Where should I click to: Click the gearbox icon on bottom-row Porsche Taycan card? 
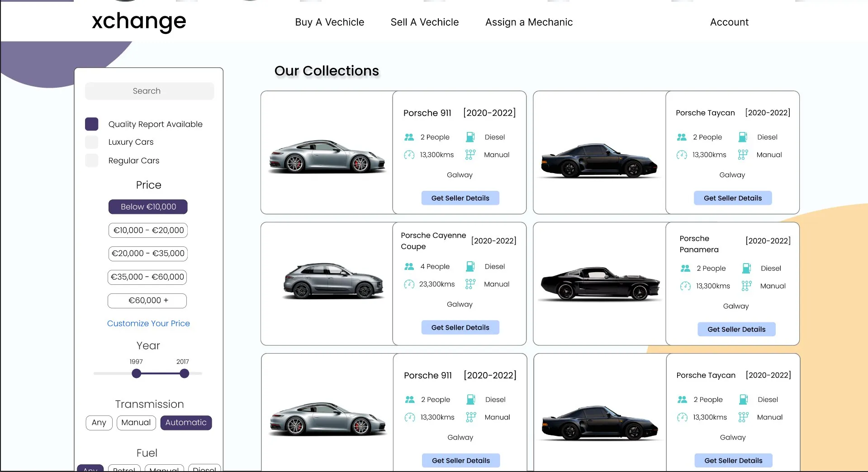(x=744, y=417)
